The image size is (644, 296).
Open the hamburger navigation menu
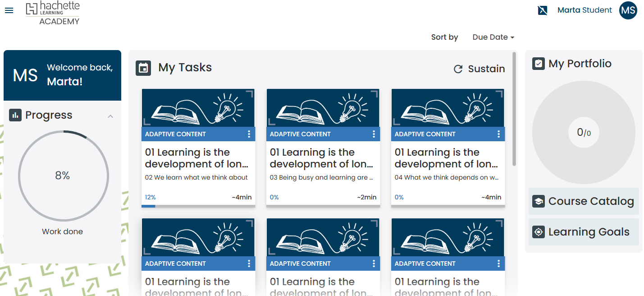pos(9,10)
